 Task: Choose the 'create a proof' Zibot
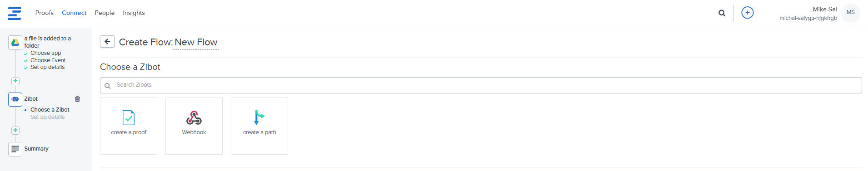tap(129, 126)
